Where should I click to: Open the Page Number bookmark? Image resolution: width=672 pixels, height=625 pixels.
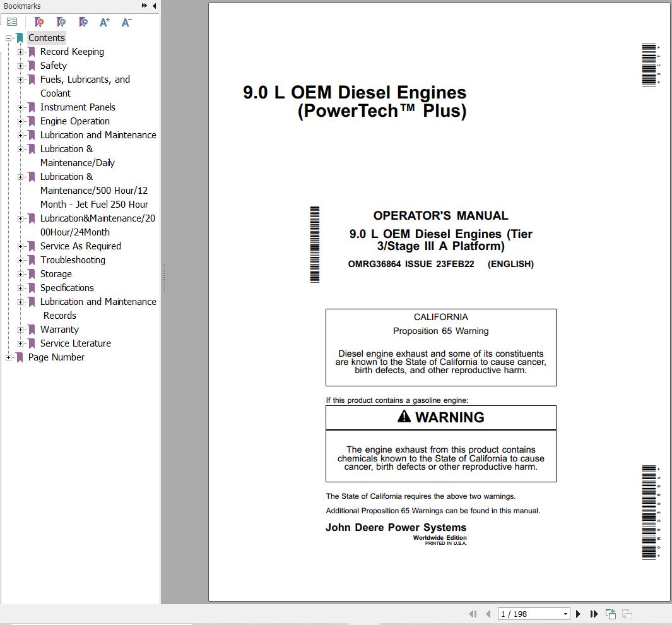56,357
